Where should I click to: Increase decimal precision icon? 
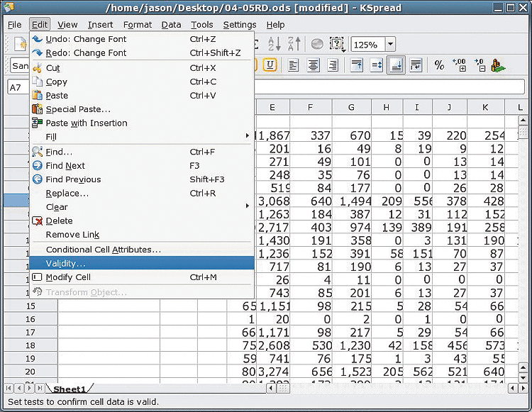(x=460, y=65)
